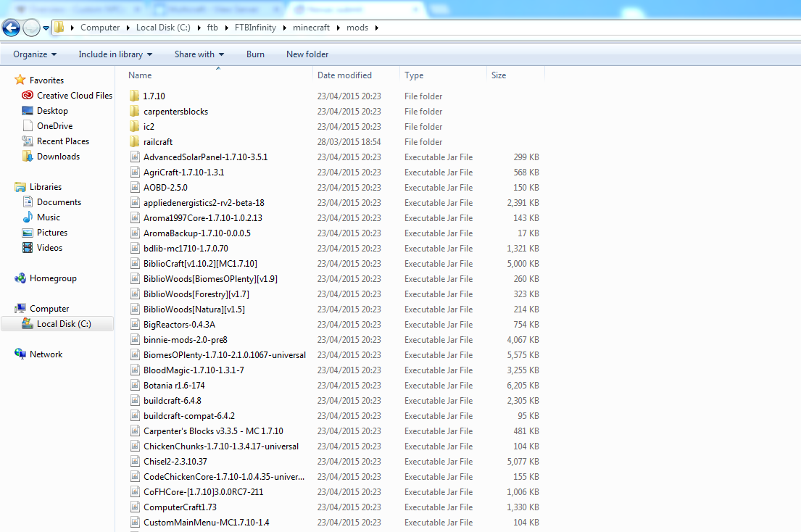Click the Back navigation arrow button
Image resolution: width=801 pixels, height=532 pixels.
click(12, 28)
